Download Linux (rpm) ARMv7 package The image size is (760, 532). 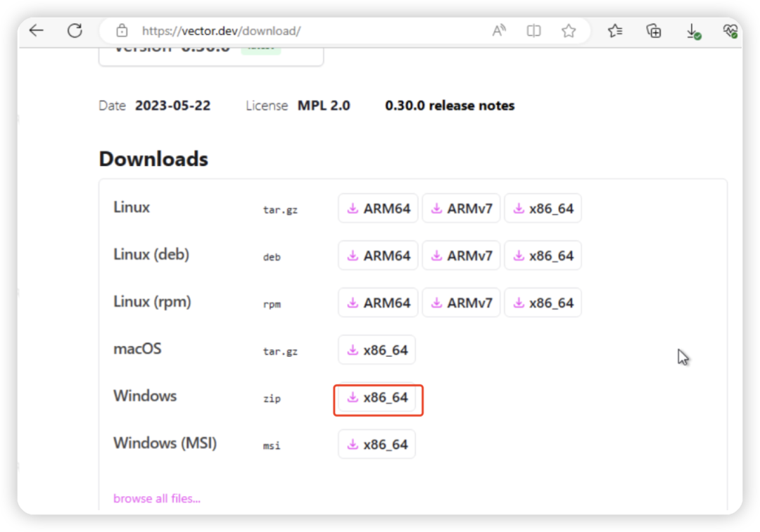pyautogui.click(x=461, y=303)
